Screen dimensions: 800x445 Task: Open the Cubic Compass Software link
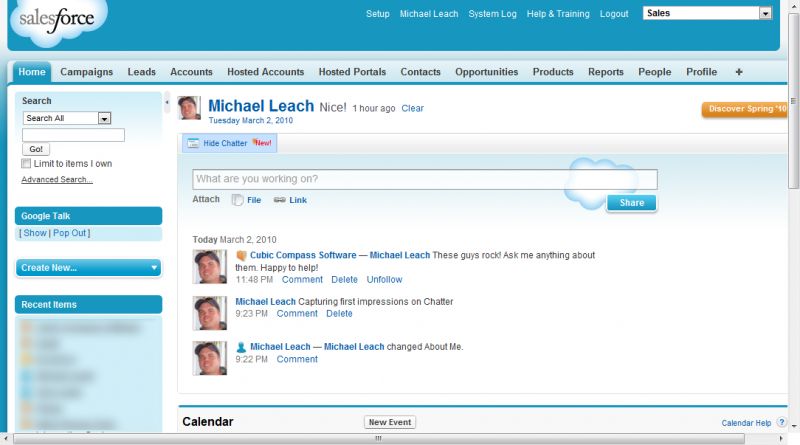pyautogui.click(x=303, y=255)
